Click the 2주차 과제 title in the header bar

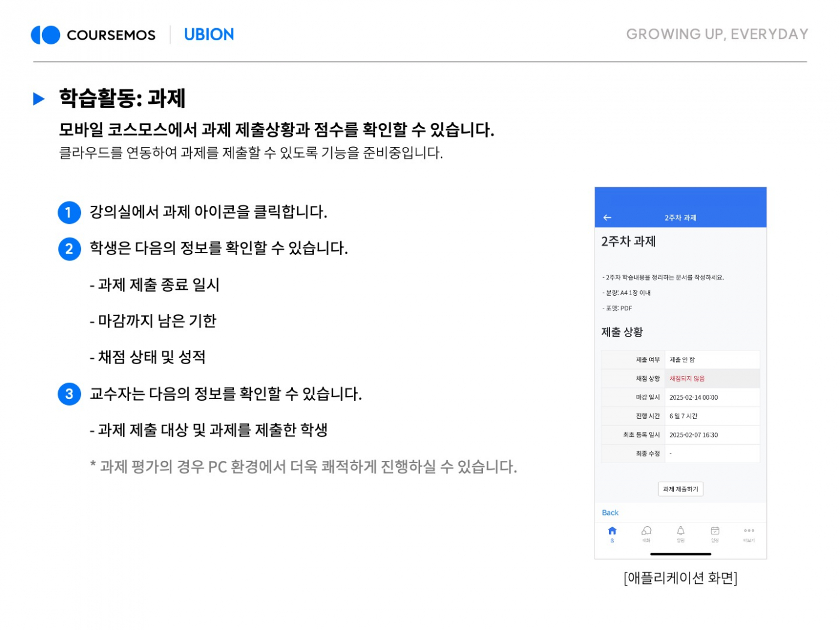[680, 218]
